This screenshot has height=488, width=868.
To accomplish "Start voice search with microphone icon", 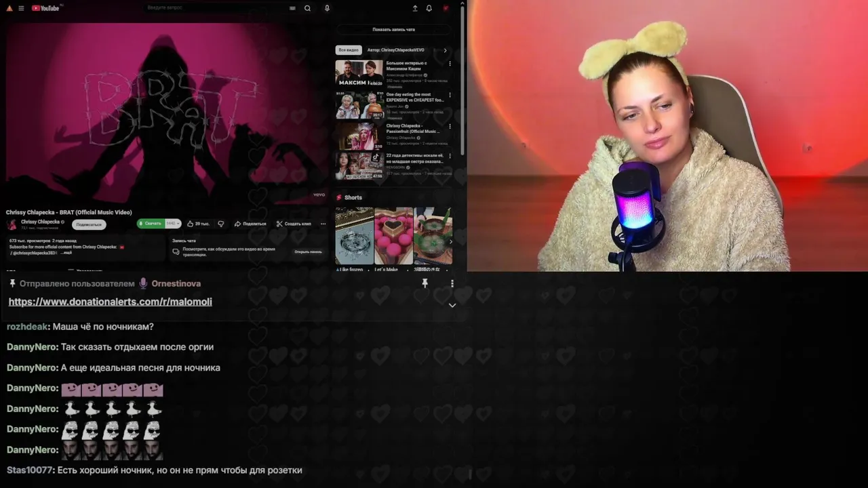I will [x=327, y=8].
